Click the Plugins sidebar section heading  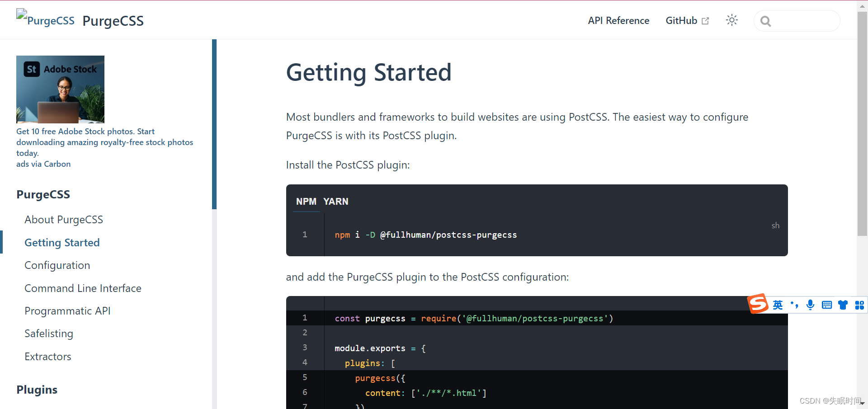(x=37, y=390)
